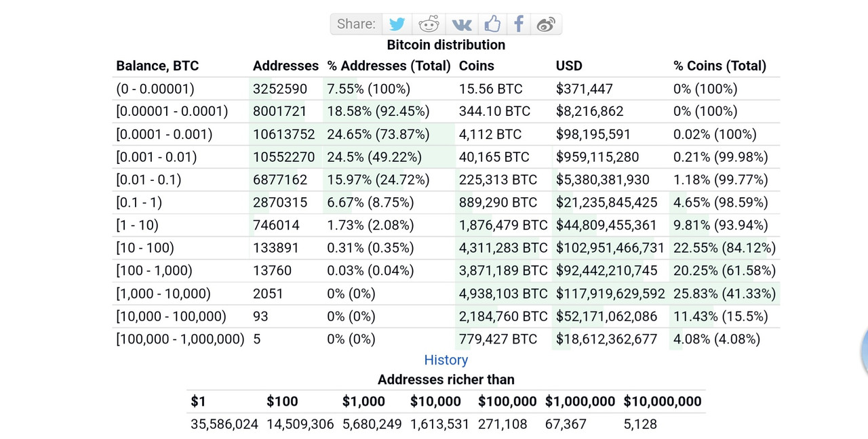
Task: Click the "% Addresses (Total)" column header
Action: point(389,66)
